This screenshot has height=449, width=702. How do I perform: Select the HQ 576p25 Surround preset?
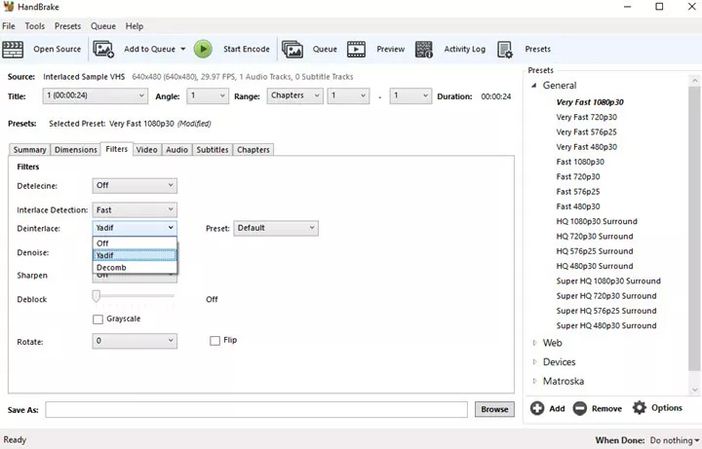pyautogui.click(x=595, y=251)
